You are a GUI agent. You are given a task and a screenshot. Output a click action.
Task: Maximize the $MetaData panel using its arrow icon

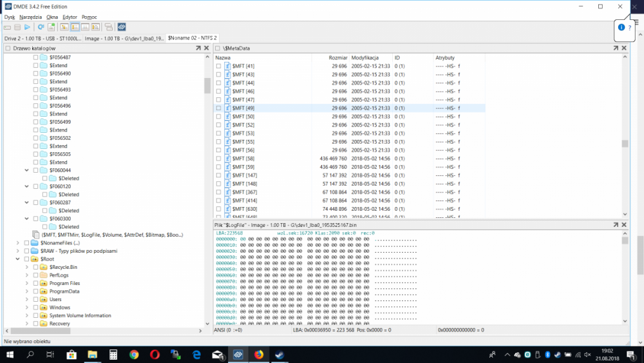[616, 48]
